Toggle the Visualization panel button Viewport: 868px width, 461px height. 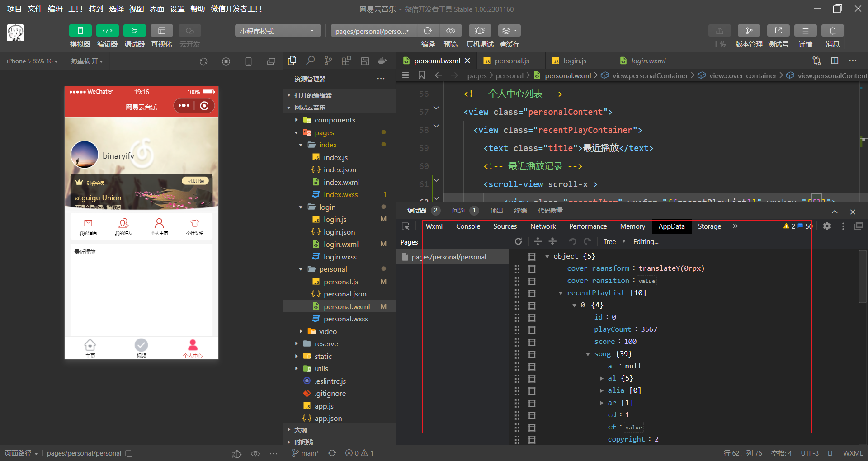coord(161,31)
